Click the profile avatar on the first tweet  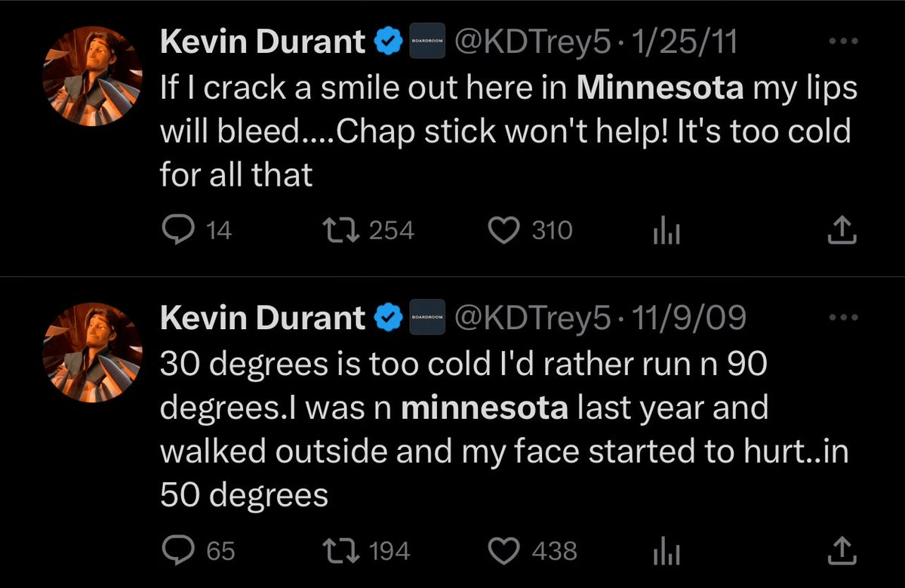click(x=92, y=76)
